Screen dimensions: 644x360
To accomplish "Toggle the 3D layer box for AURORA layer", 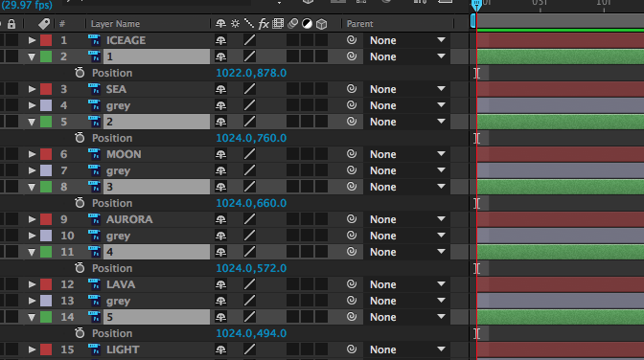I will point(321,219).
